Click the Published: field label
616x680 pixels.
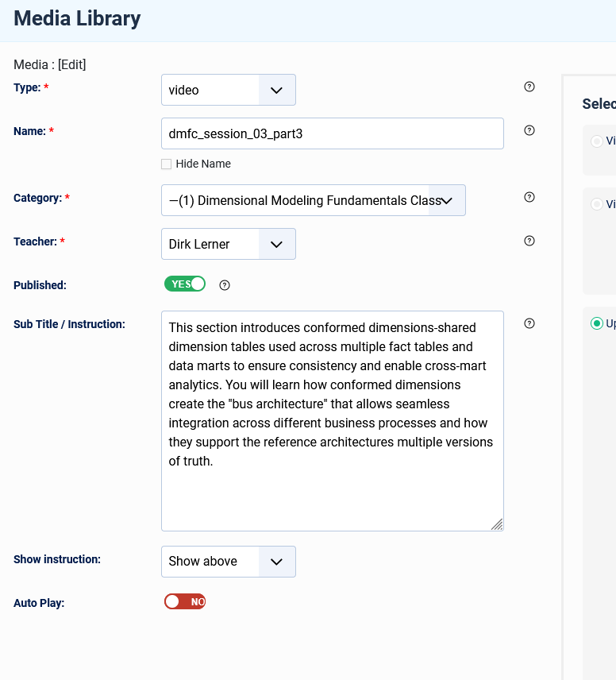tap(40, 285)
